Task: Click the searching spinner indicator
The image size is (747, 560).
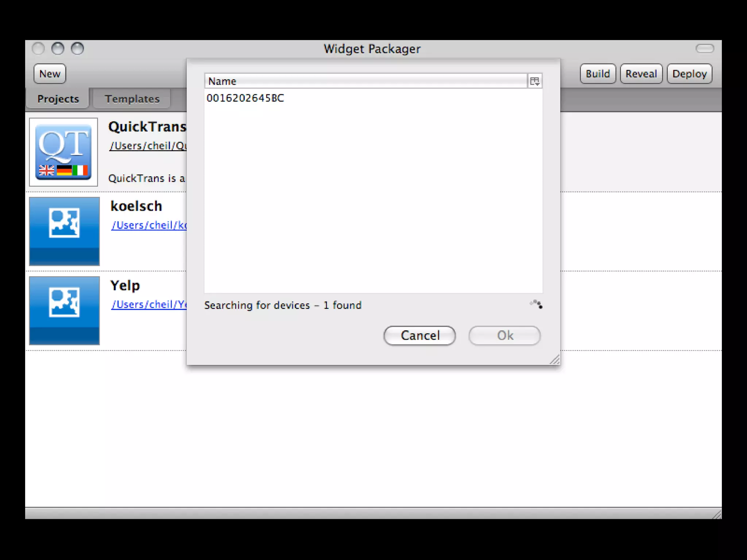Action: pyautogui.click(x=536, y=304)
